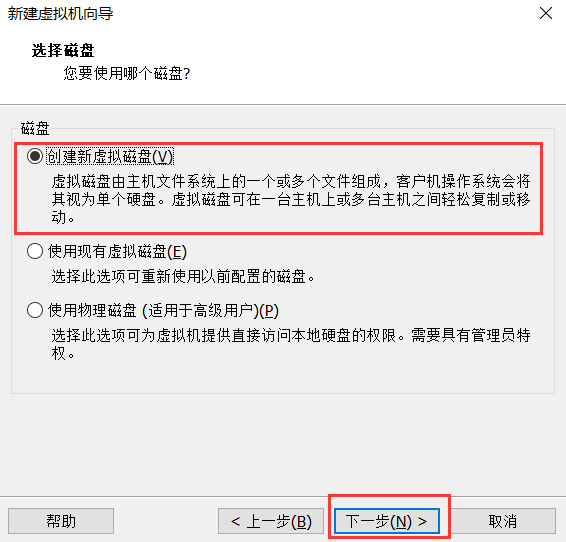The image size is (566, 542).
Task: Select the 使用现有虚拟磁盘(E) radio button circle
Action: click(35, 251)
